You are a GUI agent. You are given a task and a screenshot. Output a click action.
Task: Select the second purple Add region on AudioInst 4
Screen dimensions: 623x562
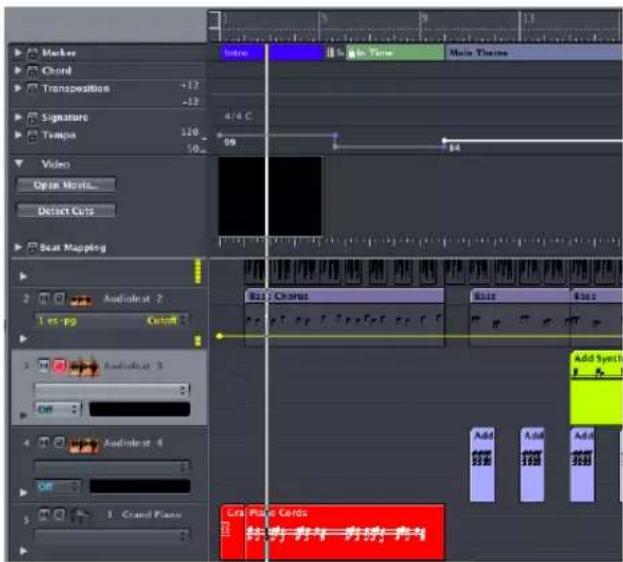532,465
